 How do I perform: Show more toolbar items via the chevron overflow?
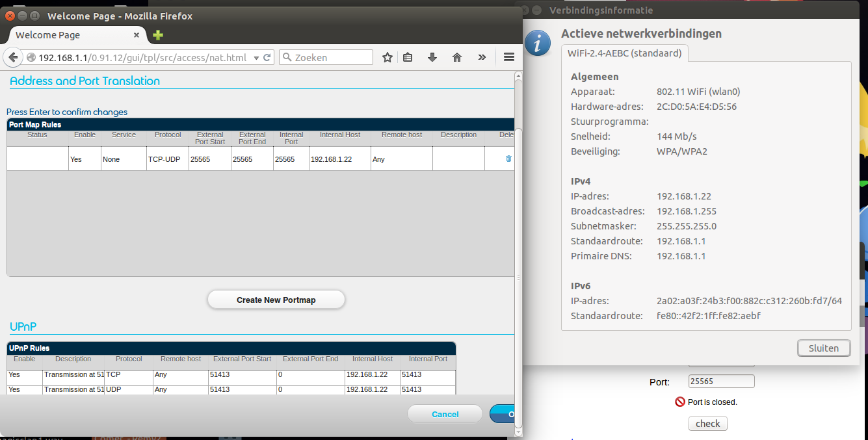pyautogui.click(x=482, y=57)
